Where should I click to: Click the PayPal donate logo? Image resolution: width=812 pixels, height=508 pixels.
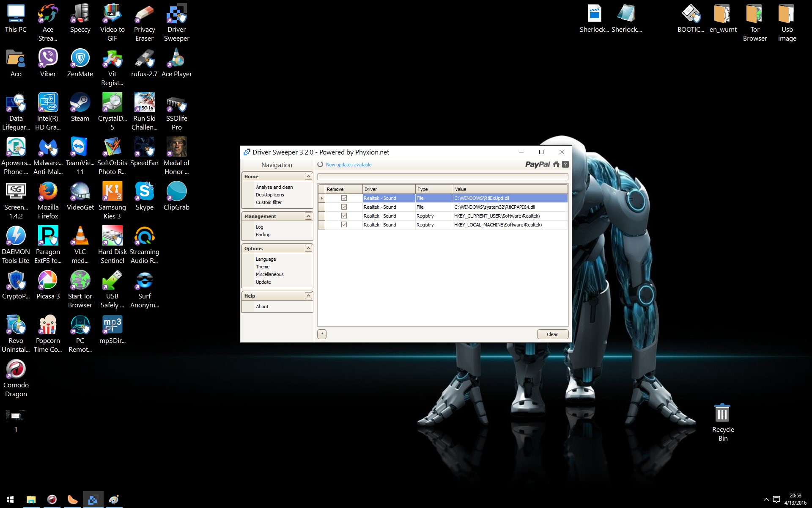(x=538, y=164)
